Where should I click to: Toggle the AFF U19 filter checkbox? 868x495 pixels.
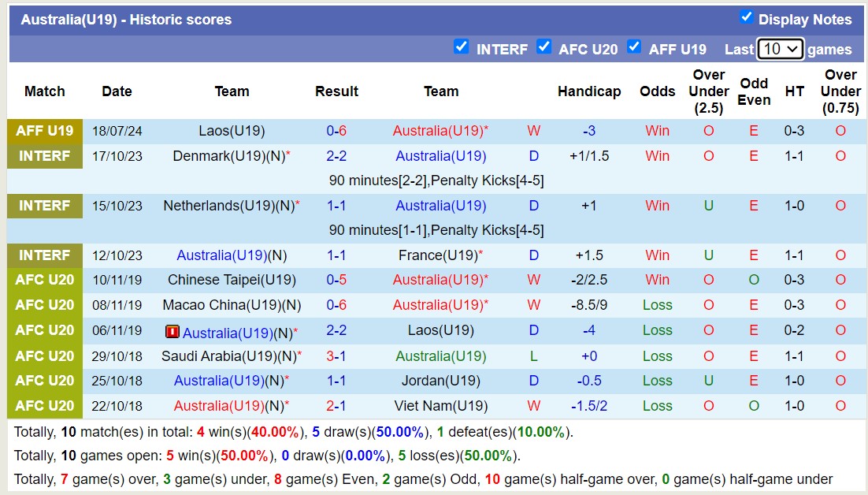tap(634, 47)
